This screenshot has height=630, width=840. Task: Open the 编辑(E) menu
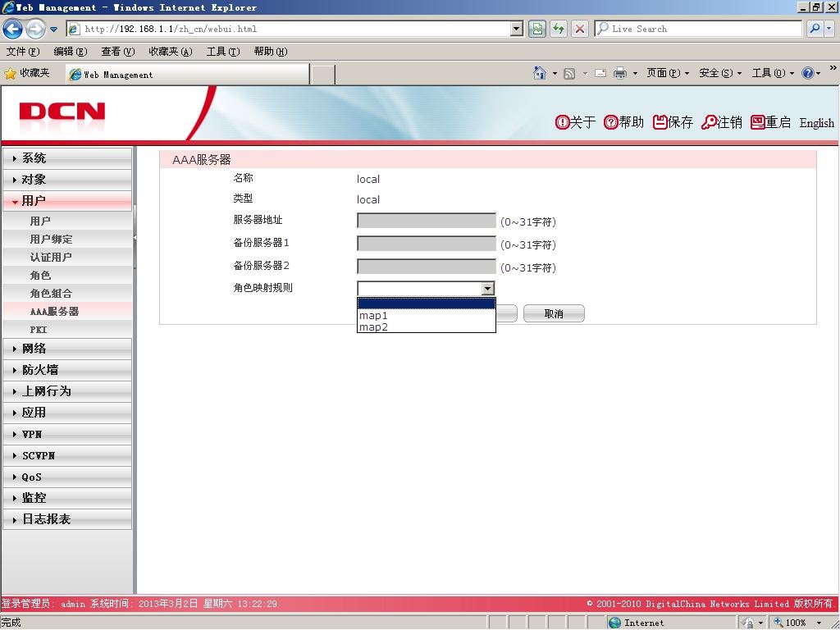pos(71,52)
